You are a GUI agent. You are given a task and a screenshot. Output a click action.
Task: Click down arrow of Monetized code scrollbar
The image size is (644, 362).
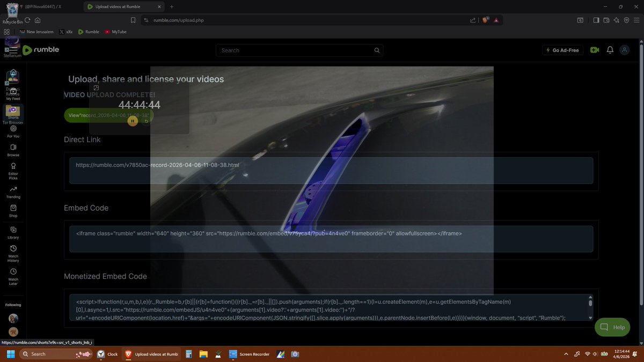click(x=590, y=317)
